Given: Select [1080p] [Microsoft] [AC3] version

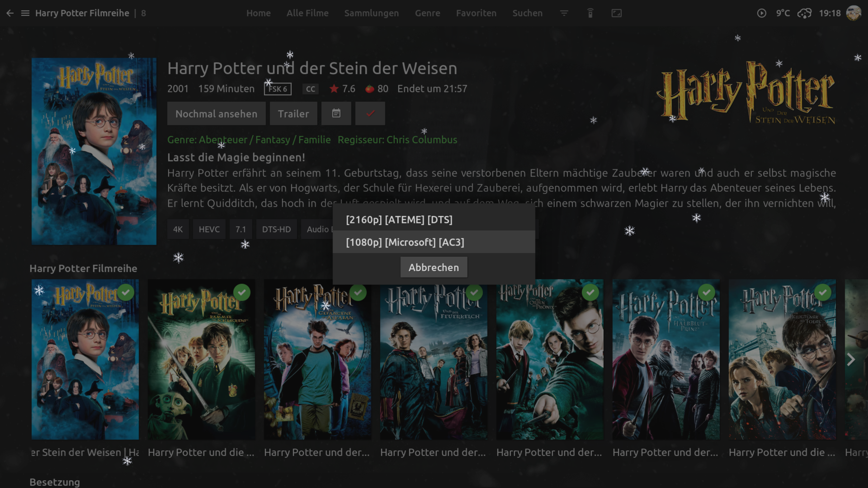Looking at the screenshot, I should coord(434,242).
